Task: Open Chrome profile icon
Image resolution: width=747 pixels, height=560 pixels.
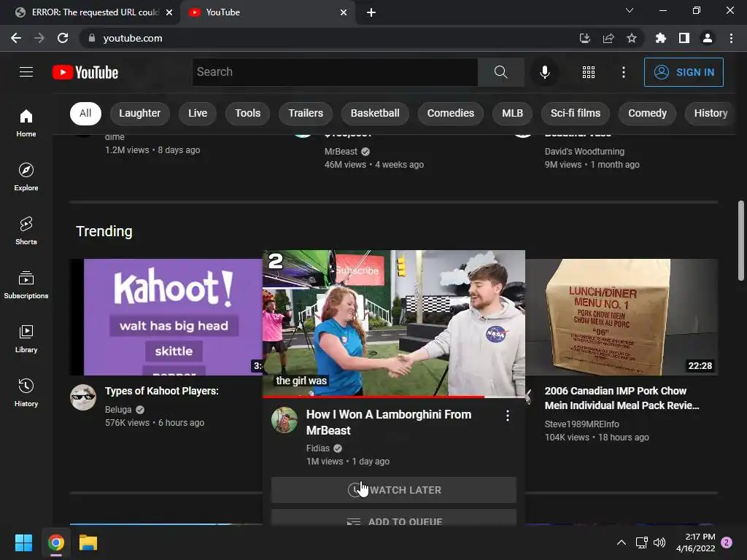Action: pos(708,38)
